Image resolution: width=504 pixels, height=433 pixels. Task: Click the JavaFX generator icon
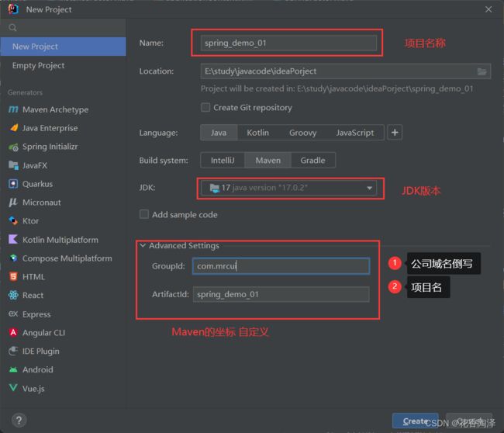(13, 165)
